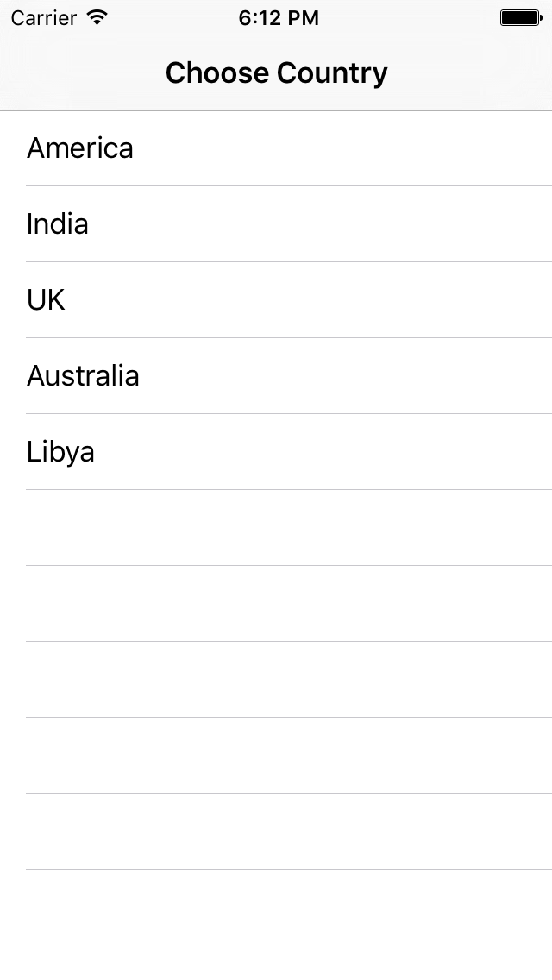The image size is (552, 980).
Task: Tap the Wi-Fi signal icon
Action: pyautogui.click(x=97, y=17)
